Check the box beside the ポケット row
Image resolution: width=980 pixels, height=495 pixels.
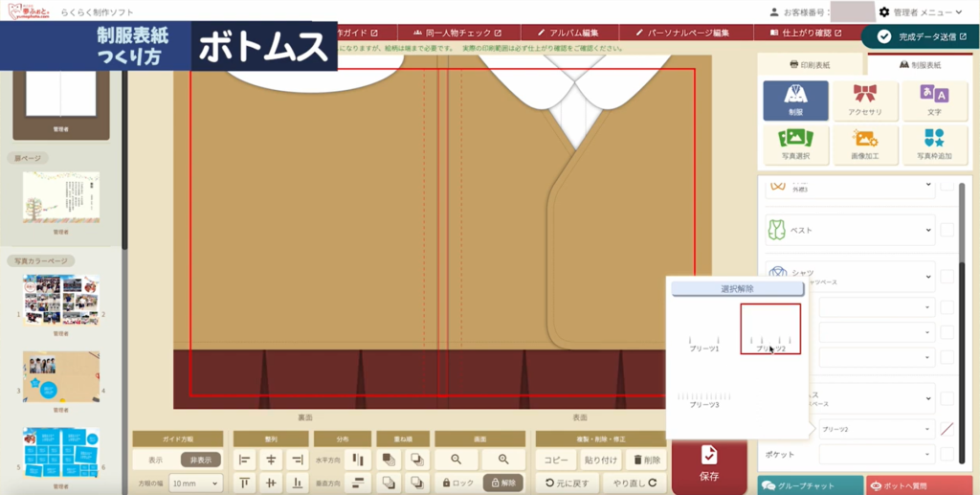pyautogui.click(x=947, y=454)
